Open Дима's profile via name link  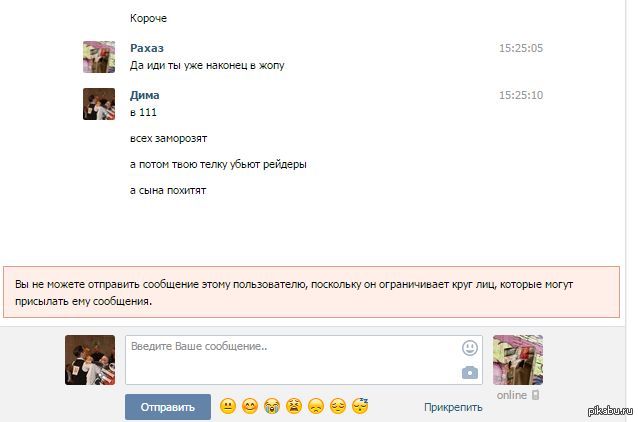click(144, 95)
